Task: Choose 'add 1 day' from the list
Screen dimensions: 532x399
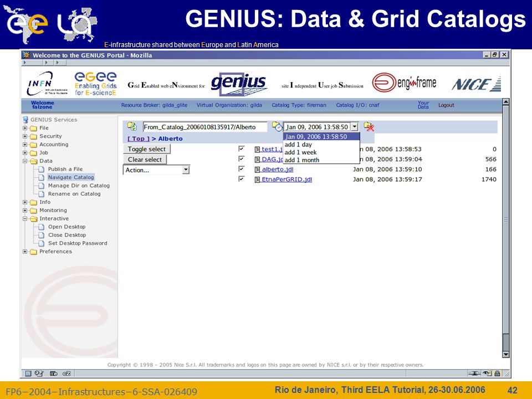Action: click(321, 145)
